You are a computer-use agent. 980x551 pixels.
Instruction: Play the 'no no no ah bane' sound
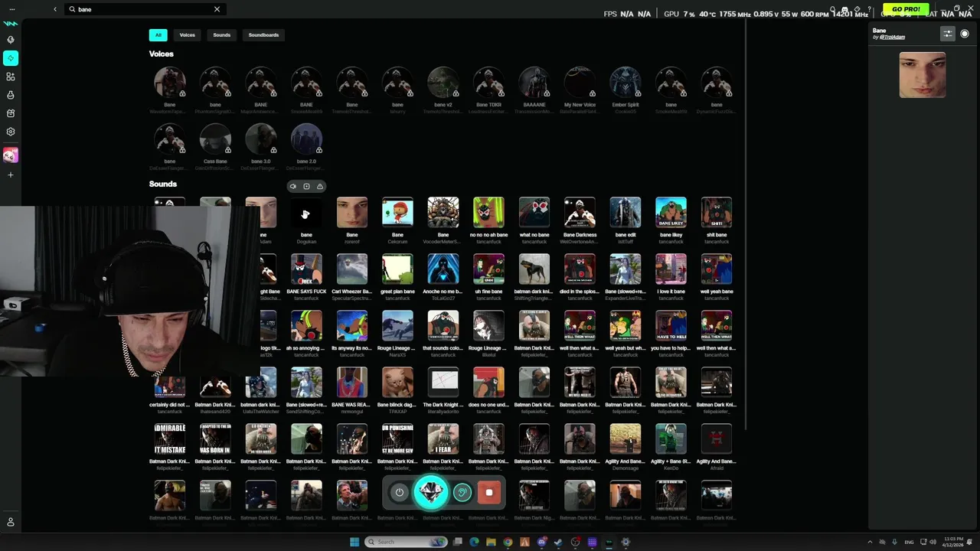click(488, 213)
